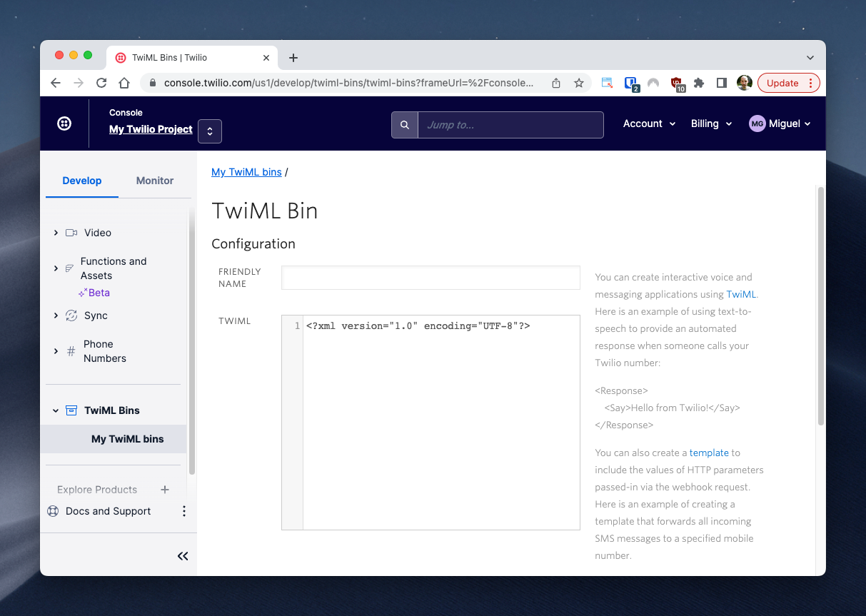Click the browser address bar URL

[x=348, y=83]
